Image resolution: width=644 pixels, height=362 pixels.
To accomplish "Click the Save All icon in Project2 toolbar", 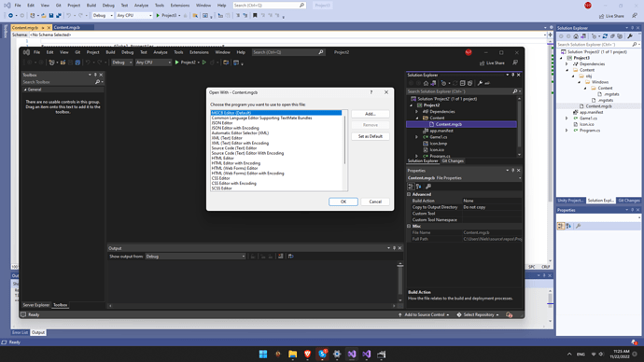I will point(77,63).
